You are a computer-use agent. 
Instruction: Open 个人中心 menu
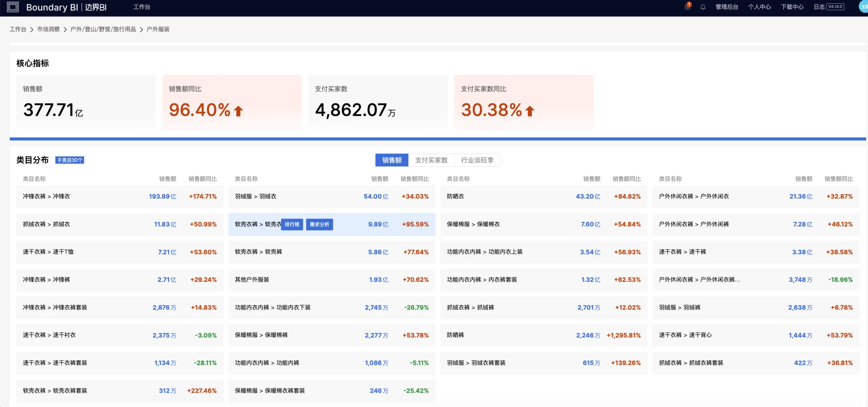pos(759,7)
